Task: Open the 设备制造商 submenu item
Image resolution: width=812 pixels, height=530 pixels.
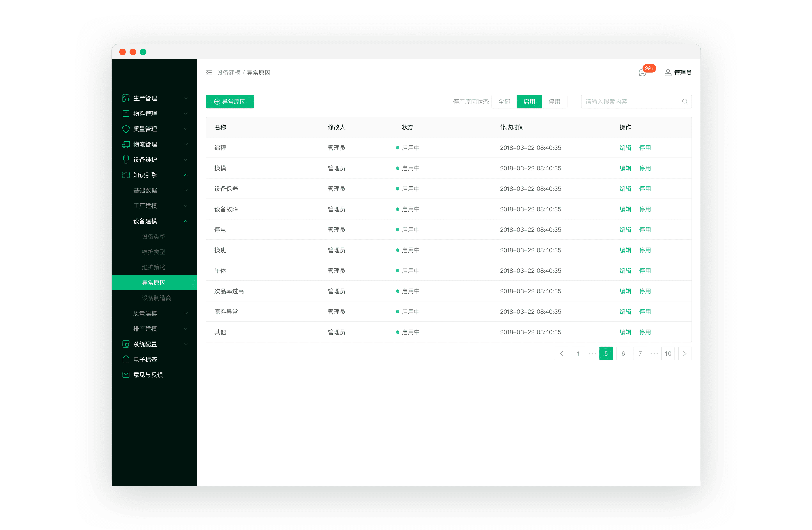Action: coord(157,298)
